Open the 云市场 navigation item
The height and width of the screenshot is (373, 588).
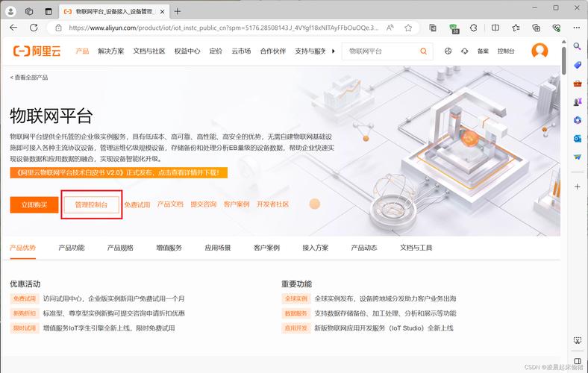click(241, 51)
